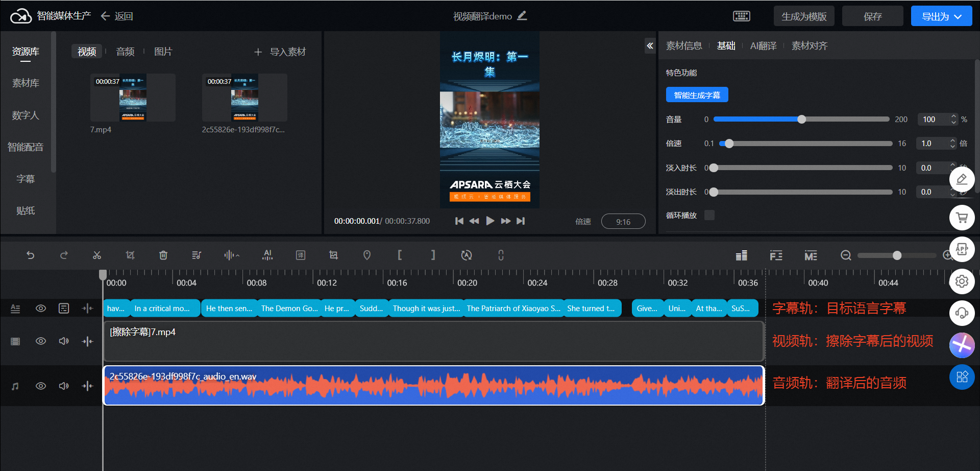Redo the last edit in timeline toolbar
The height and width of the screenshot is (471, 980).
coord(64,255)
